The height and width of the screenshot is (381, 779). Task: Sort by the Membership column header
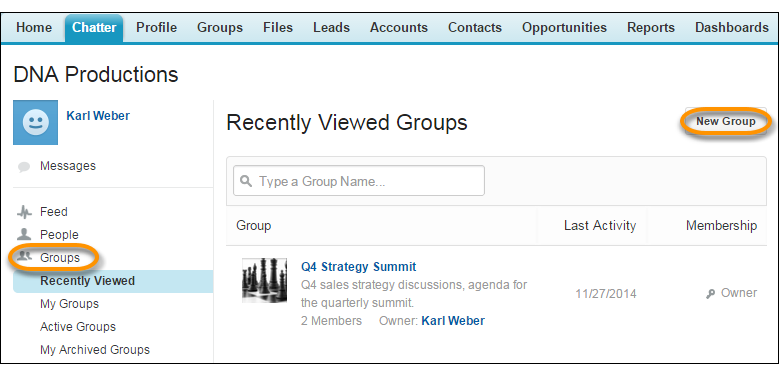coord(721,226)
